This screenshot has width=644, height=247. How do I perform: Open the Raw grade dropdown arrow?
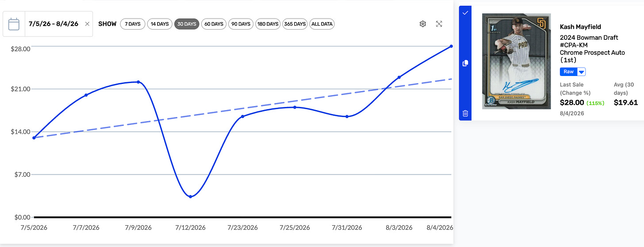[582, 72]
